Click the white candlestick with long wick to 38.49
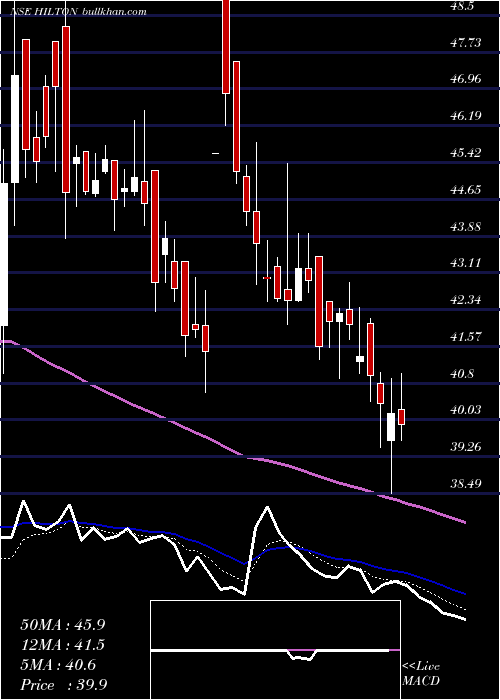500x700 pixels. (391, 427)
